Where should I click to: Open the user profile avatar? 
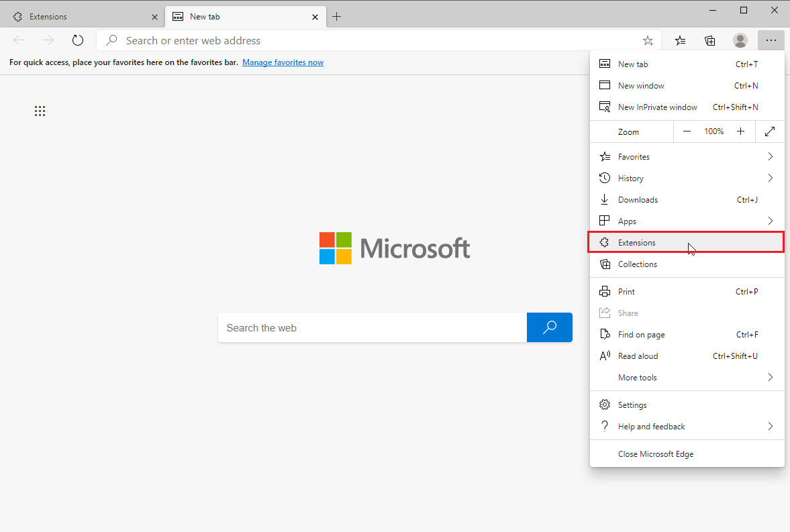[x=740, y=41]
